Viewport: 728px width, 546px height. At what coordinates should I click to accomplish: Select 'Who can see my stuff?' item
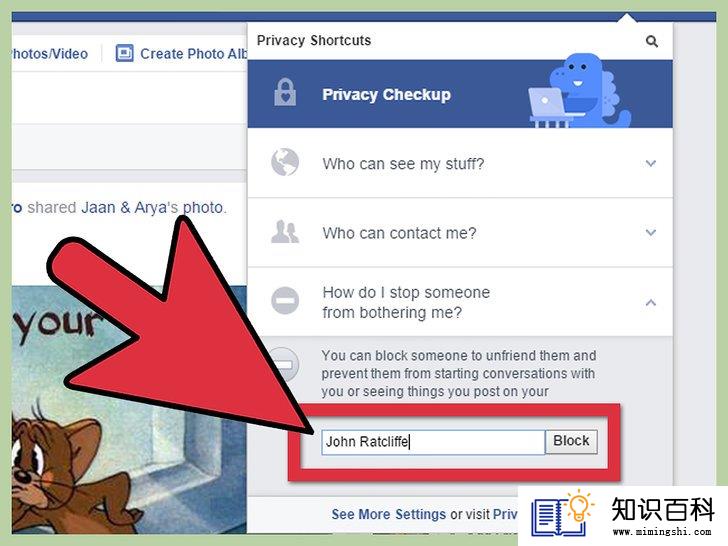pyautogui.click(x=460, y=163)
